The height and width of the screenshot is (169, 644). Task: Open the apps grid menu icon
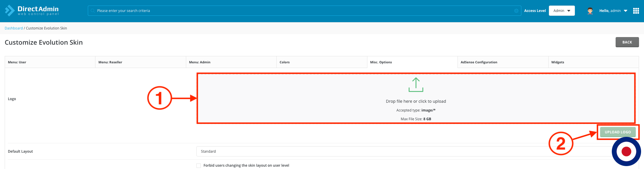[636, 11]
